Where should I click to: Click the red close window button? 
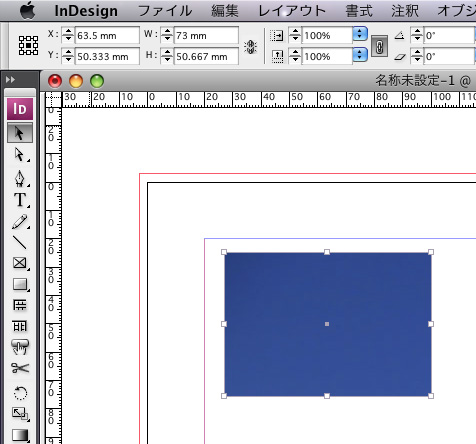tap(55, 81)
